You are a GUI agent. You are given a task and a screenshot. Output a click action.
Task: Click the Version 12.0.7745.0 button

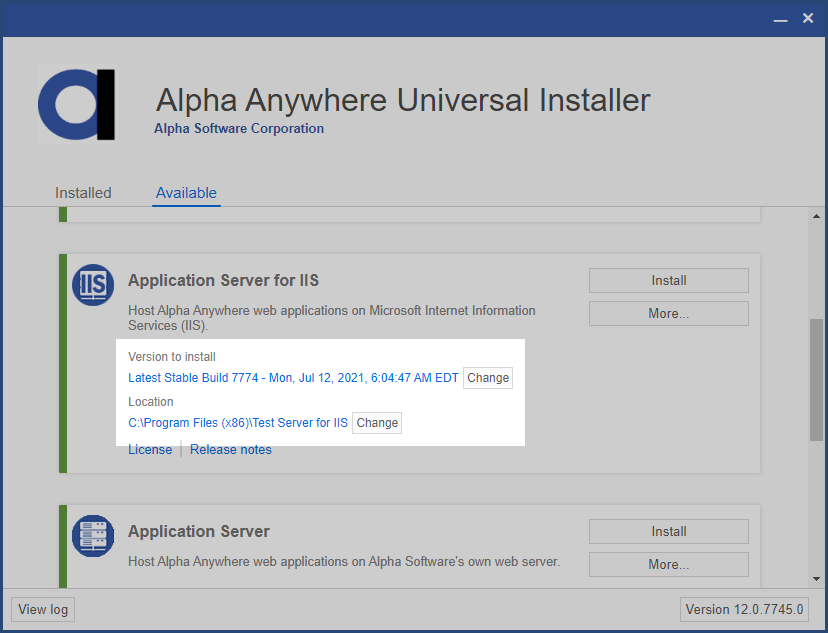[x=745, y=610]
